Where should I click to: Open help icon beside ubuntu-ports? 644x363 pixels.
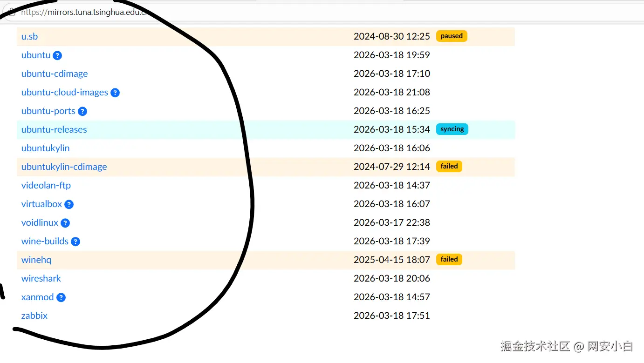(x=82, y=111)
